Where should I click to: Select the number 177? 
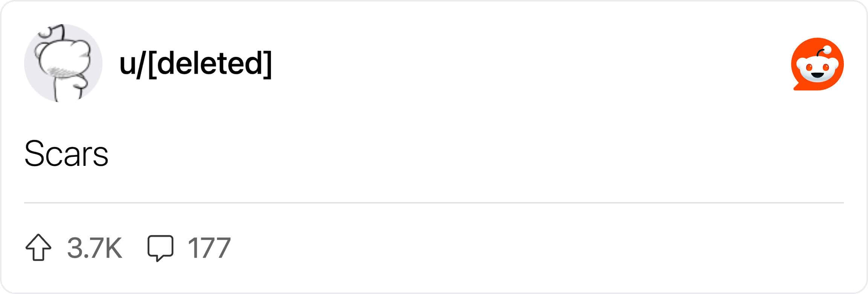coord(209,248)
